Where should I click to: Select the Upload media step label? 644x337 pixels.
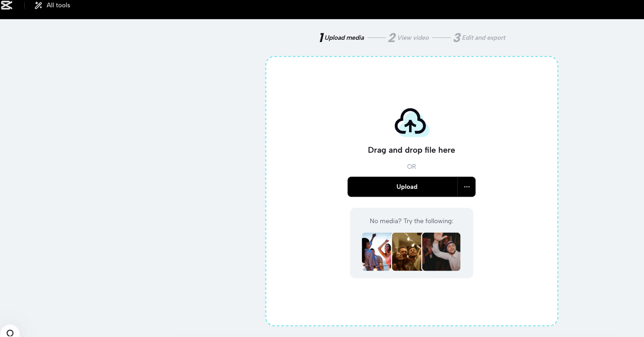[344, 37]
